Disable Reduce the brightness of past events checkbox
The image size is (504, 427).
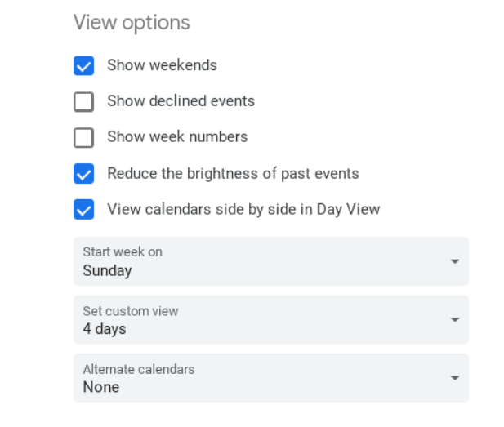(x=84, y=174)
